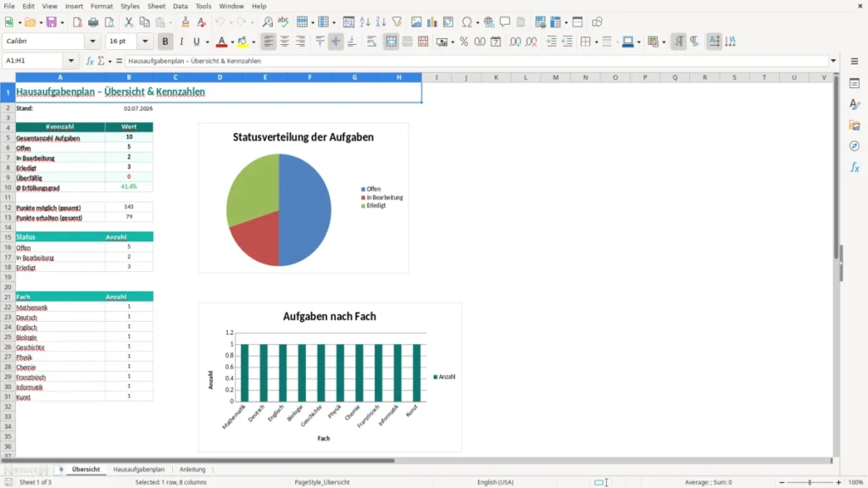The width and height of the screenshot is (868, 488).
Task: Open Borders dropdown arrow
Action: [x=596, y=42]
